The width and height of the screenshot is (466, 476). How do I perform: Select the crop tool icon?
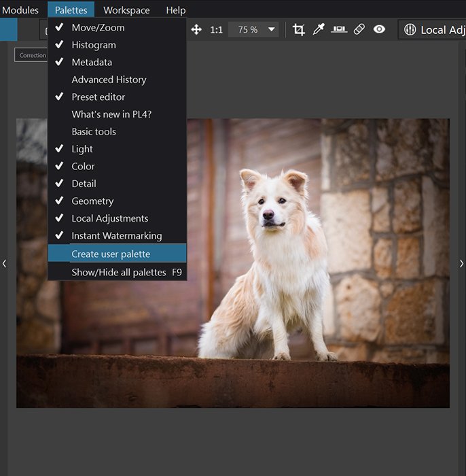298,29
